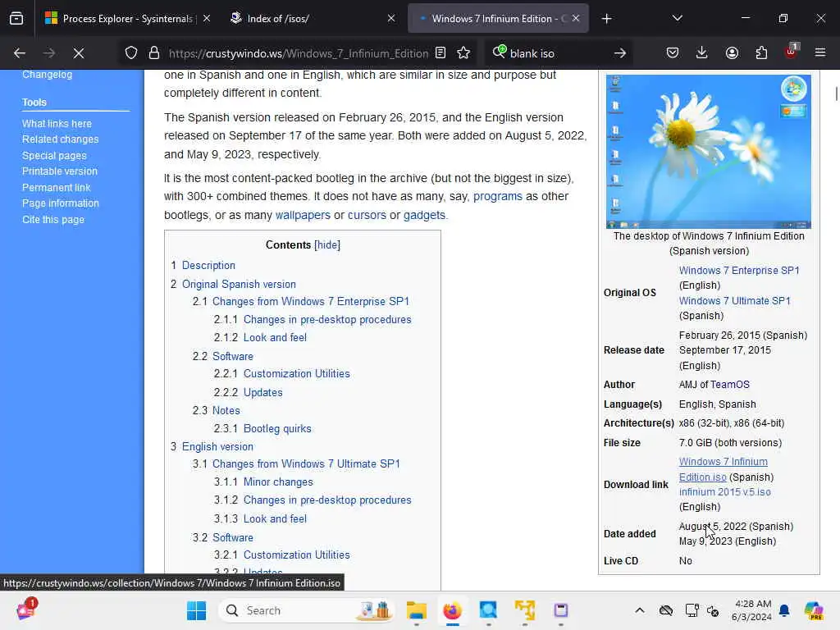Screen dimensions: 840x630
Task: Follow the programs link
Action: tap(498, 197)
